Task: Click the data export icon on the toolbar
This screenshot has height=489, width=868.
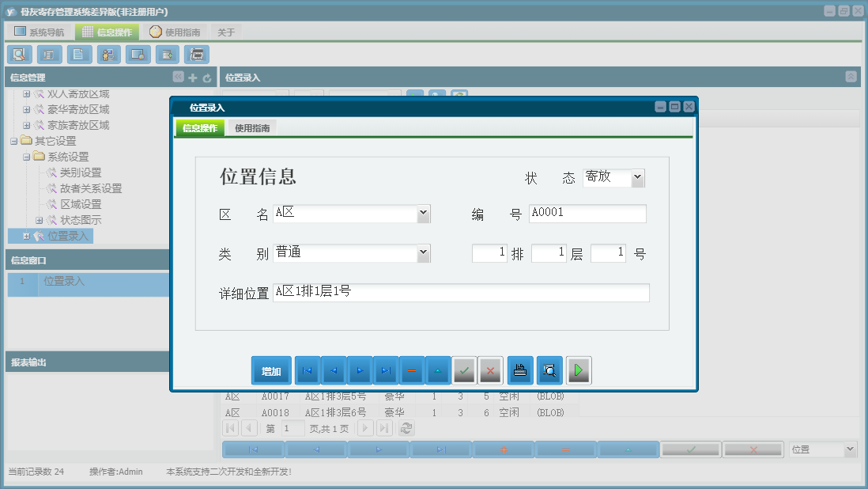Action: pos(167,55)
